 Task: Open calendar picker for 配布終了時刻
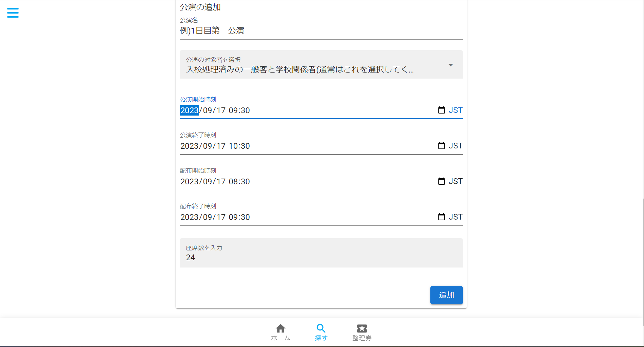click(441, 217)
